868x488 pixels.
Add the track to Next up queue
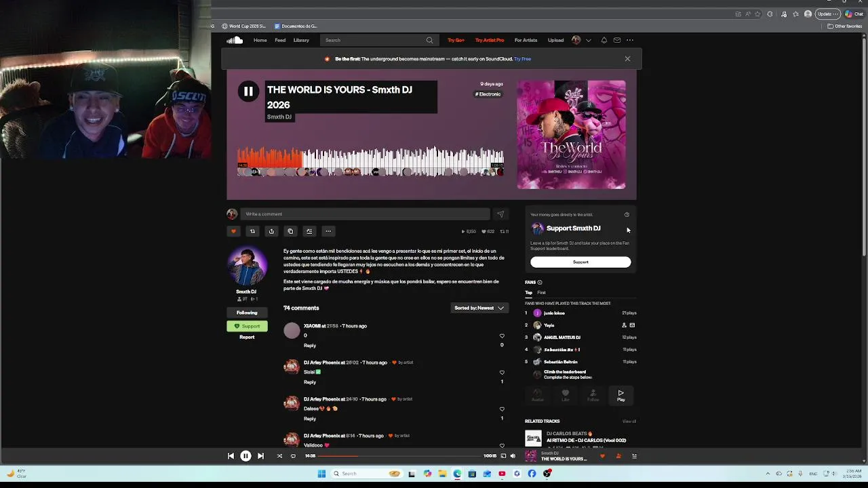(x=309, y=231)
